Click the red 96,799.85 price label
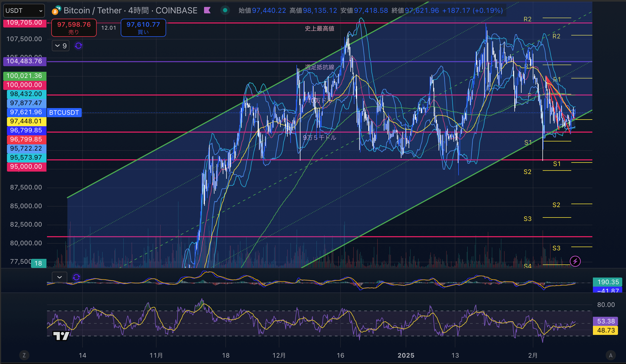The height and width of the screenshot is (364, 626). pos(26,139)
